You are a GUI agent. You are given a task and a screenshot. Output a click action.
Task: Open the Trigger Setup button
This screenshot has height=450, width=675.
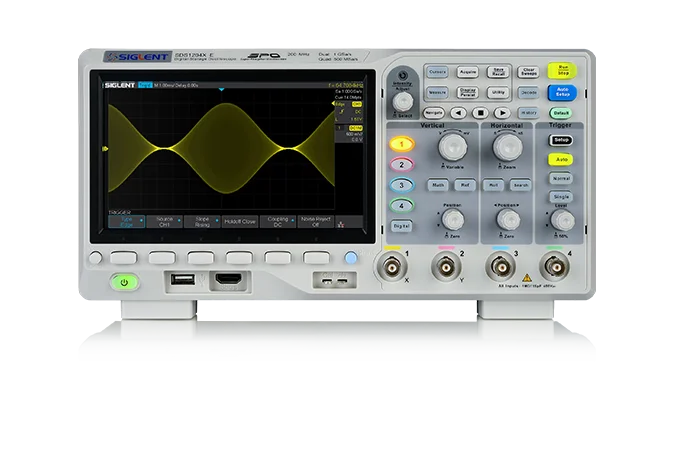point(561,140)
